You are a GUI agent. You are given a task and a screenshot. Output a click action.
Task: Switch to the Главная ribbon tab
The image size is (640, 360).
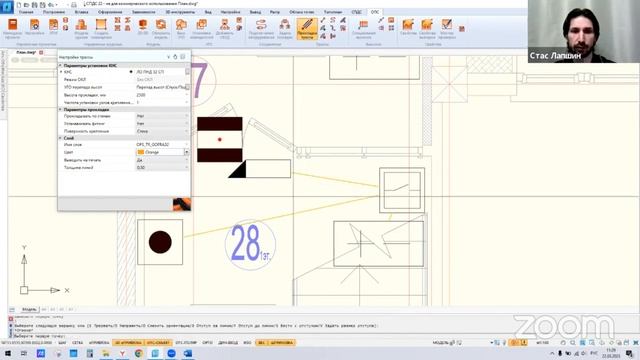coord(26,12)
